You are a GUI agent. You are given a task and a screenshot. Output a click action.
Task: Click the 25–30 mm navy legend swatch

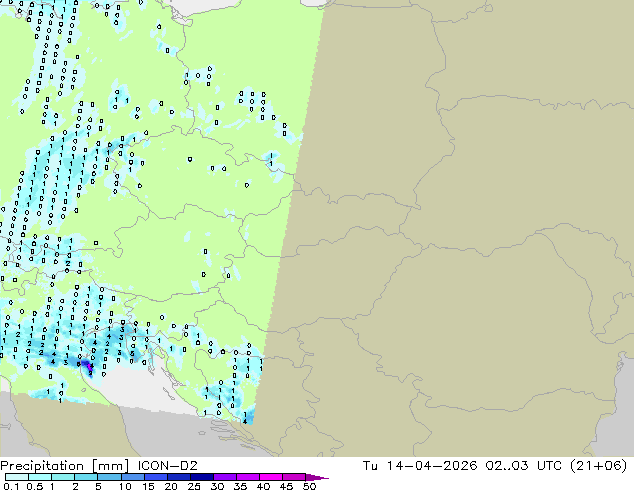(201, 477)
